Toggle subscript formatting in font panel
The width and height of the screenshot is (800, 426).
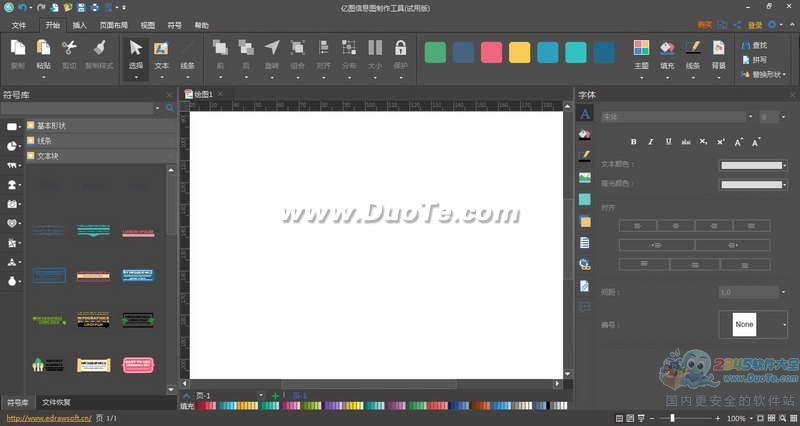[703, 142]
